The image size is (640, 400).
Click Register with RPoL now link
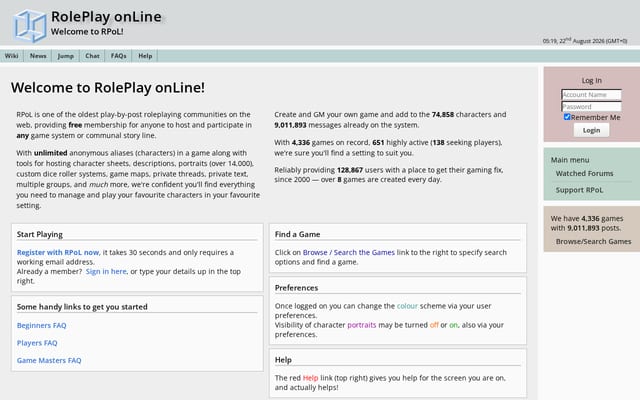pos(58,252)
